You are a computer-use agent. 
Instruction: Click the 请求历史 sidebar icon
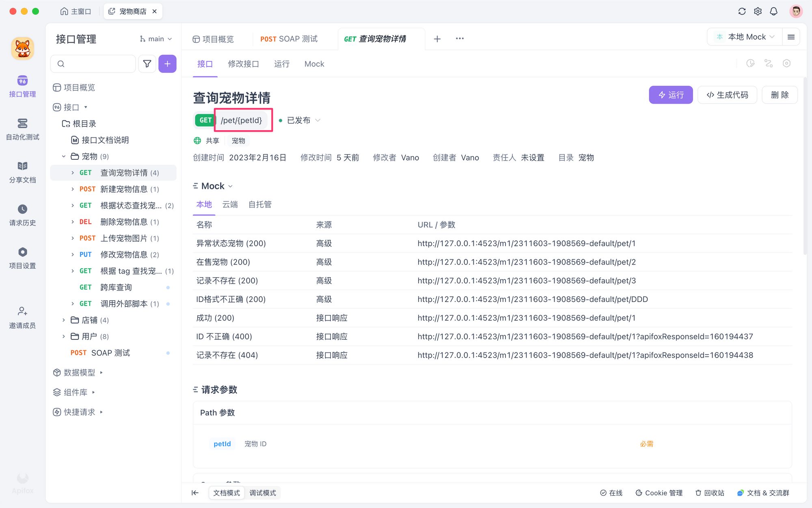point(22,214)
